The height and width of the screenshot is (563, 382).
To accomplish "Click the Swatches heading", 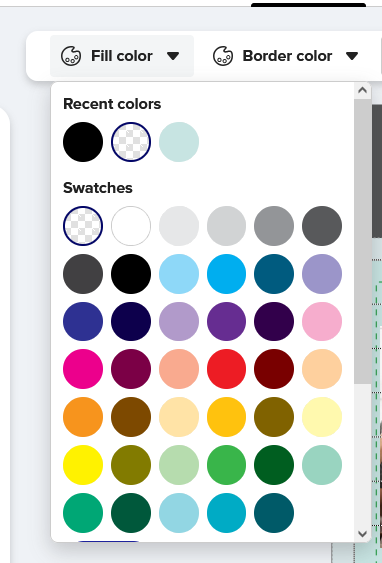I will [x=98, y=188].
